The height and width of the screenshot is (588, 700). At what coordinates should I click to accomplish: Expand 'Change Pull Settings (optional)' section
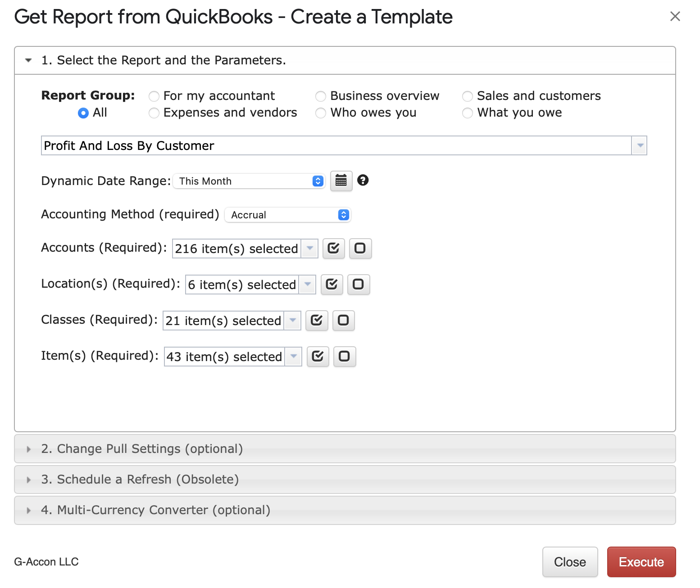[141, 449]
